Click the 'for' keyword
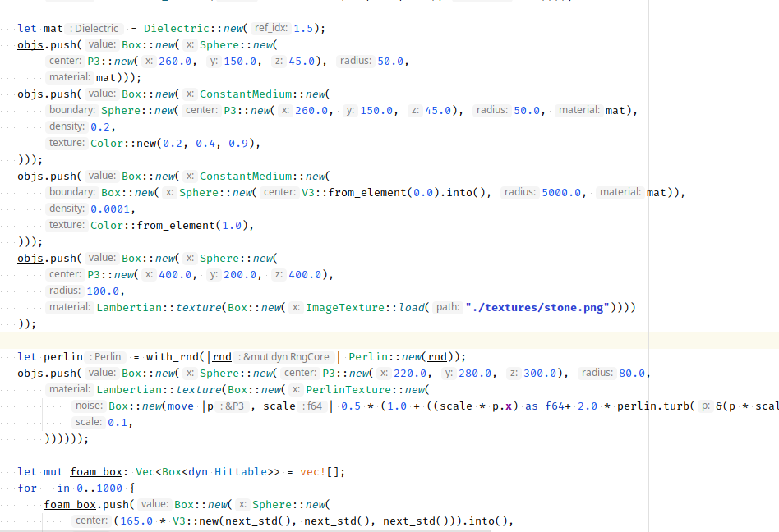Screen dimensions: 779x532 [x=27, y=488]
